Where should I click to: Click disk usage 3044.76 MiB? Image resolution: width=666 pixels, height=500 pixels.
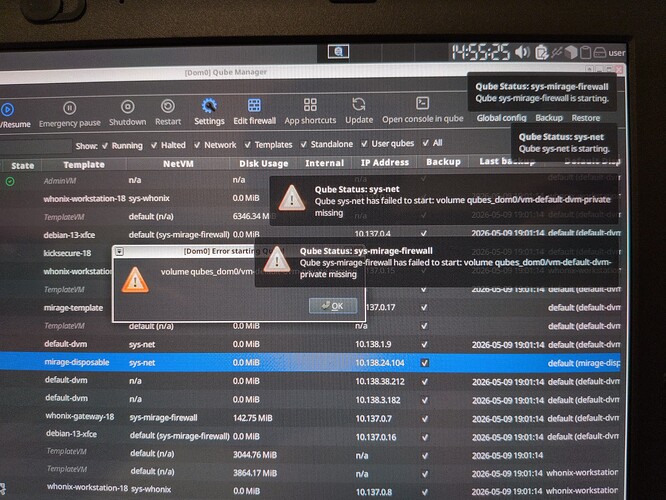[255, 455]
